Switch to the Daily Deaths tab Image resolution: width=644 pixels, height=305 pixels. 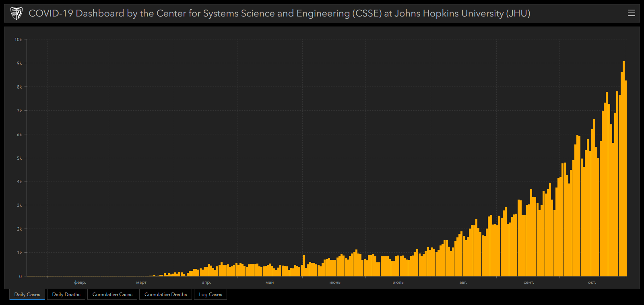tap(66, 295)
